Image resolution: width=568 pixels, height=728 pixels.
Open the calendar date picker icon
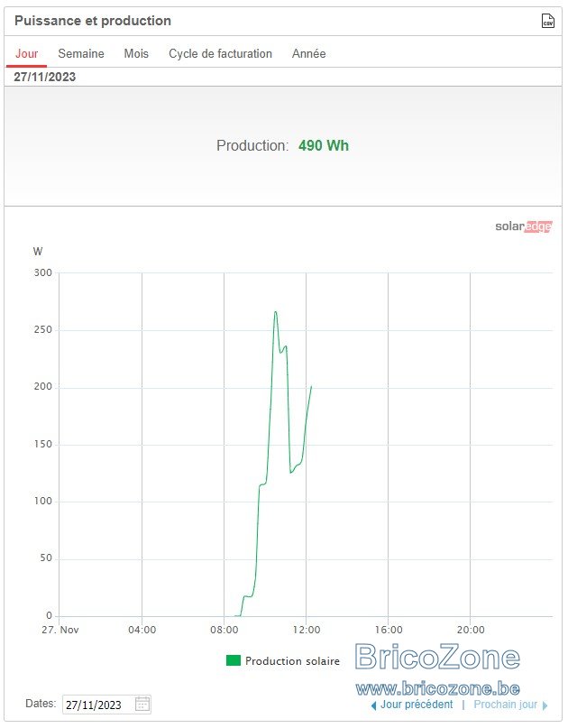click(142, 704)
